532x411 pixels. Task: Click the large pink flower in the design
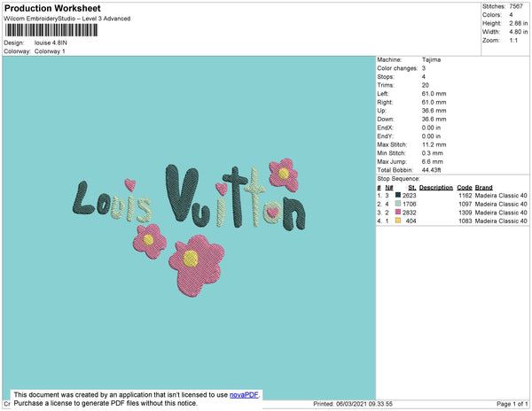[197, 266]
